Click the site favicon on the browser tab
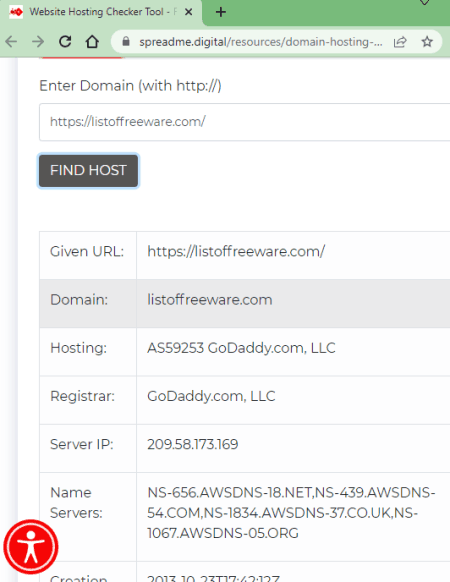450x582 pixels. [16, 12]
